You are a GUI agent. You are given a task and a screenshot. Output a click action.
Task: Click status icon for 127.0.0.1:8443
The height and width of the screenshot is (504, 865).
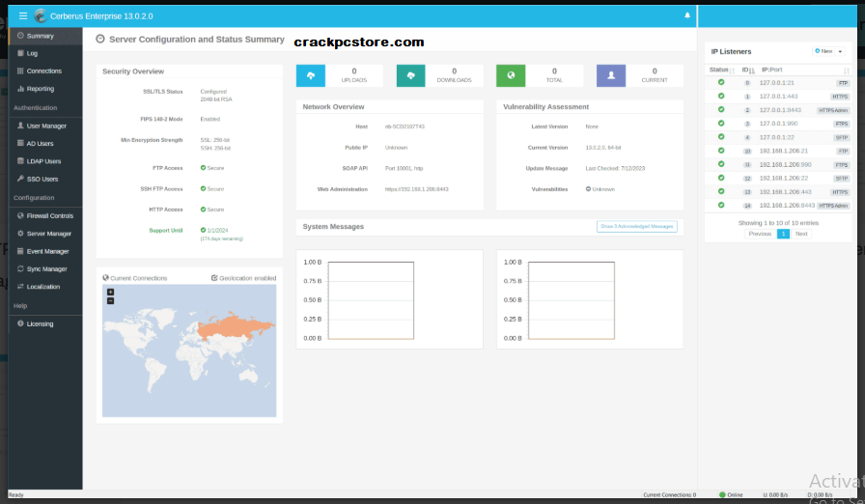[721, 110]
